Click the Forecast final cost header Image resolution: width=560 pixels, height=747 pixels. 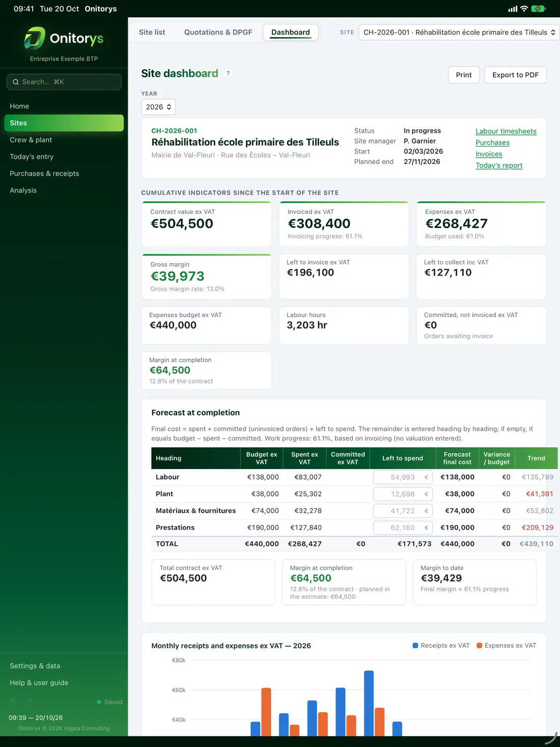pyautogui.click(x=457, y=458)
